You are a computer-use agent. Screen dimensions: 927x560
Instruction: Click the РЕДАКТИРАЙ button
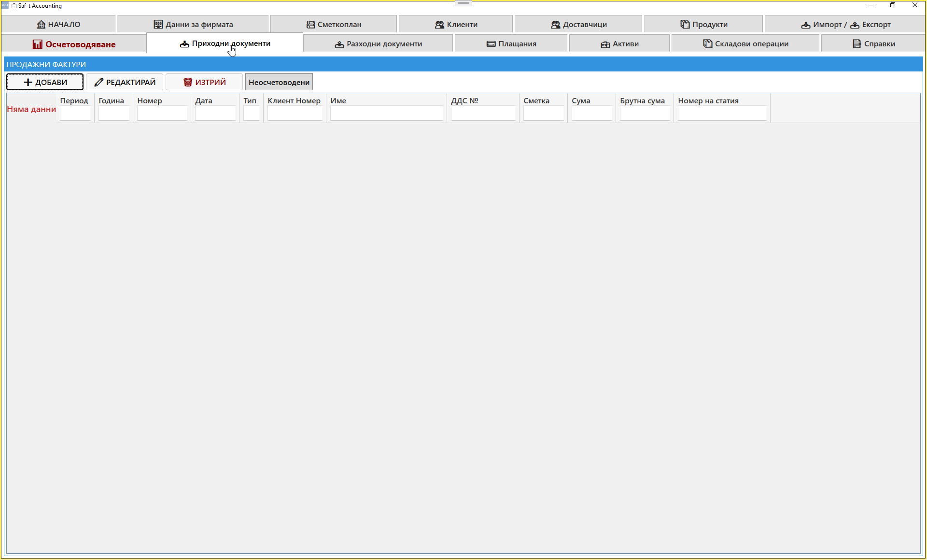pos(125,82)
